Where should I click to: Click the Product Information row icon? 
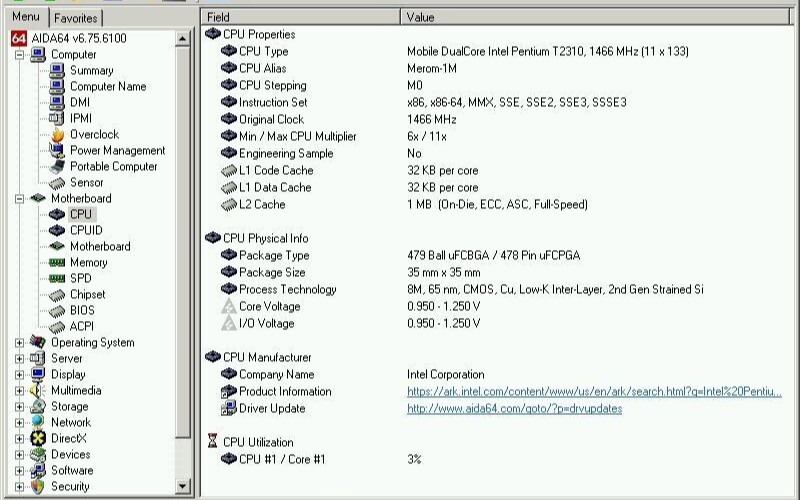pos(229,391)
